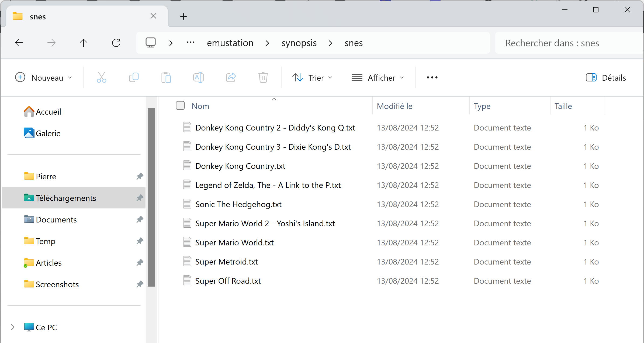Navigate to synopsis in the breadcrumb
This screenshot has width=644, height=343.
(x=299, y=43)
